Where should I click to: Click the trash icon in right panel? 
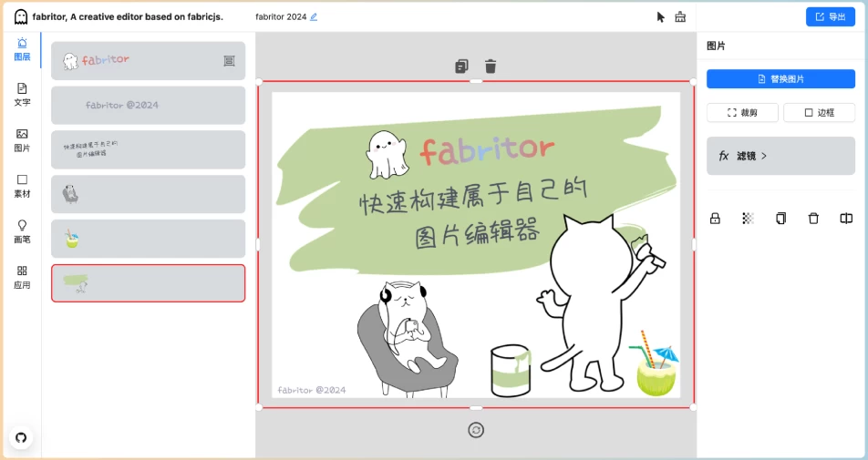[813, 219]
